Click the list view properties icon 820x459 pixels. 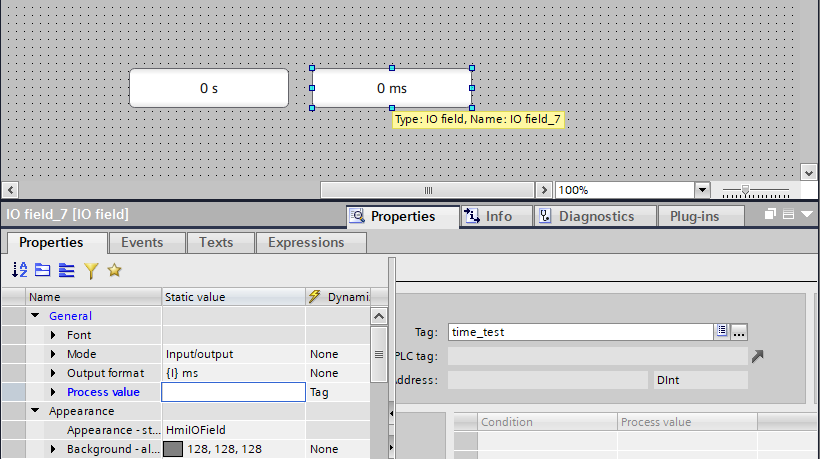[x=66, y=270]
